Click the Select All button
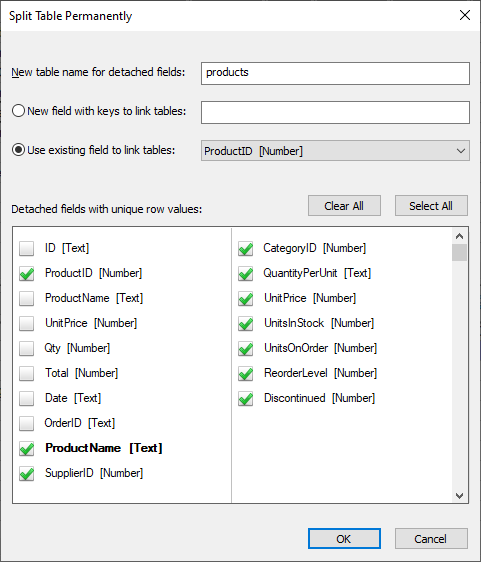This screenshot has width=481, height=562. pyautogui.click(x=431, y=206)
